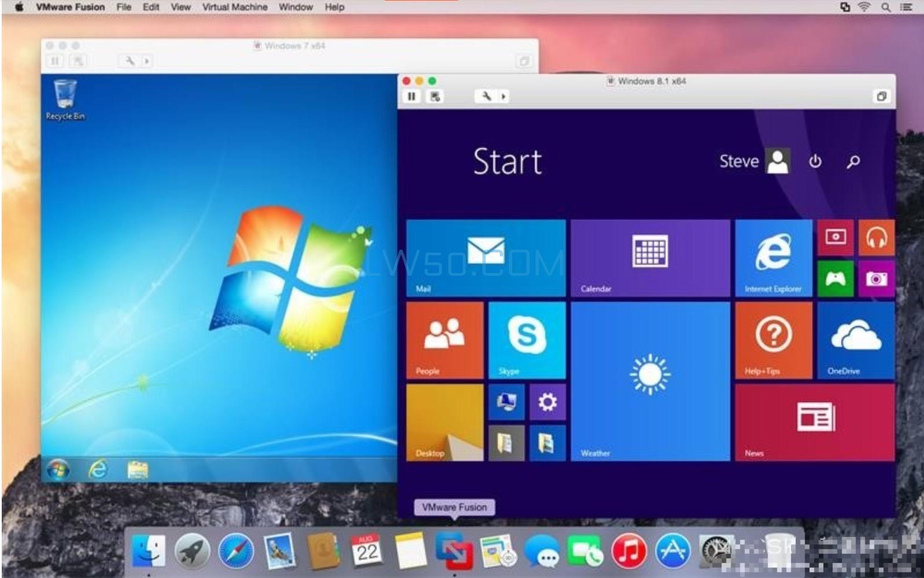Open the Desktop tile
Screen dimensions: 924x578
(445, 423)
